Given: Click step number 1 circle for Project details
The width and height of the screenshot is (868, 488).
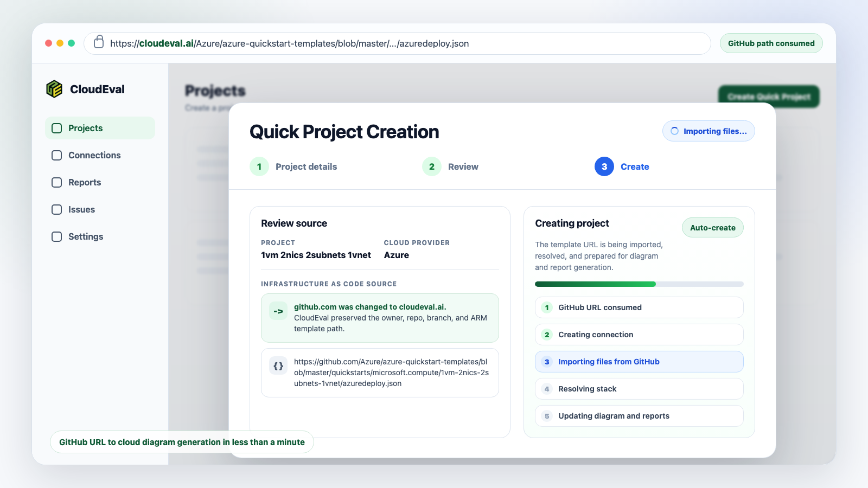Looking at the screenshot, I should tap(259, 166).
